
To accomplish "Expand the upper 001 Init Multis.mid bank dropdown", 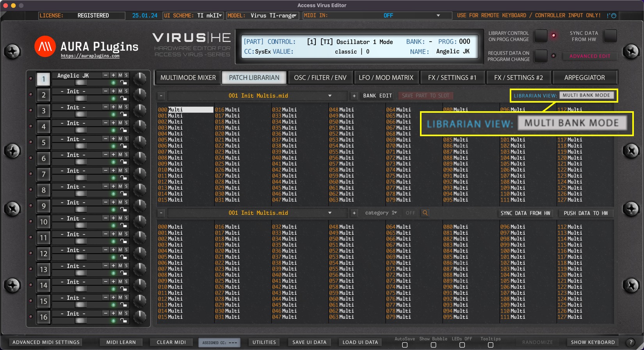I will [330, 96].
